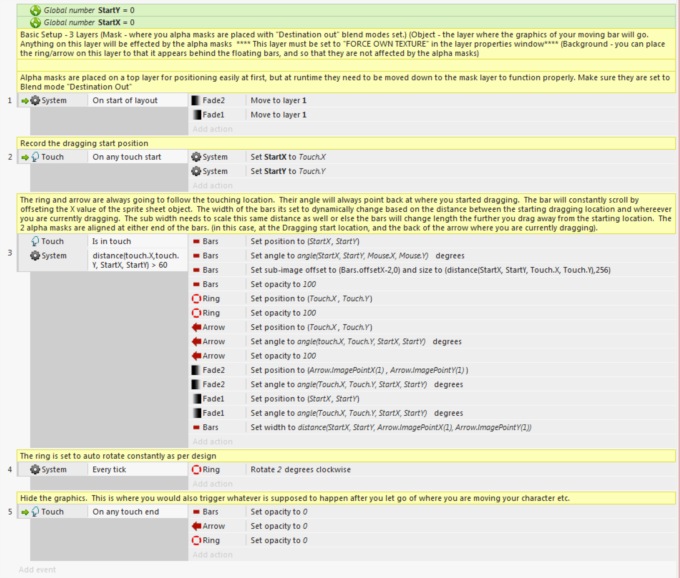Select comment starting 'Basic Setup - 3 Layers'
Image resolution: width=680 pixels, height=578 pixels.
pos(346,44)
